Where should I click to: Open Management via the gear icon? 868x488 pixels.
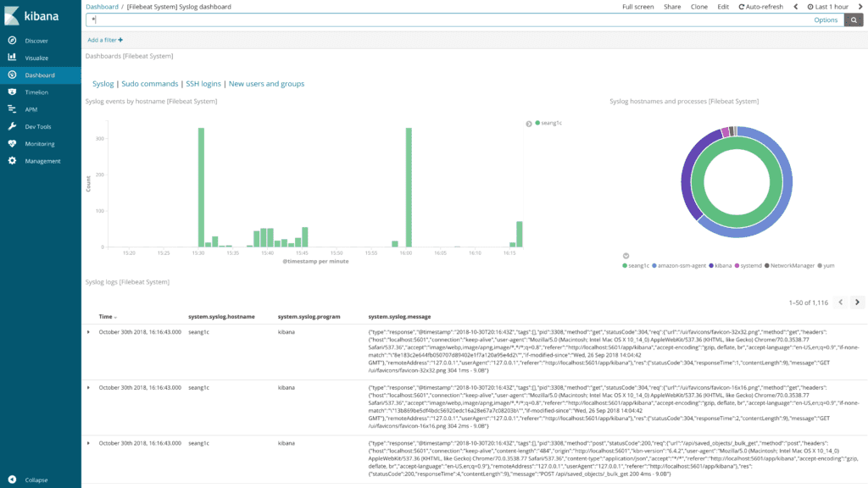tap(12, 160)
